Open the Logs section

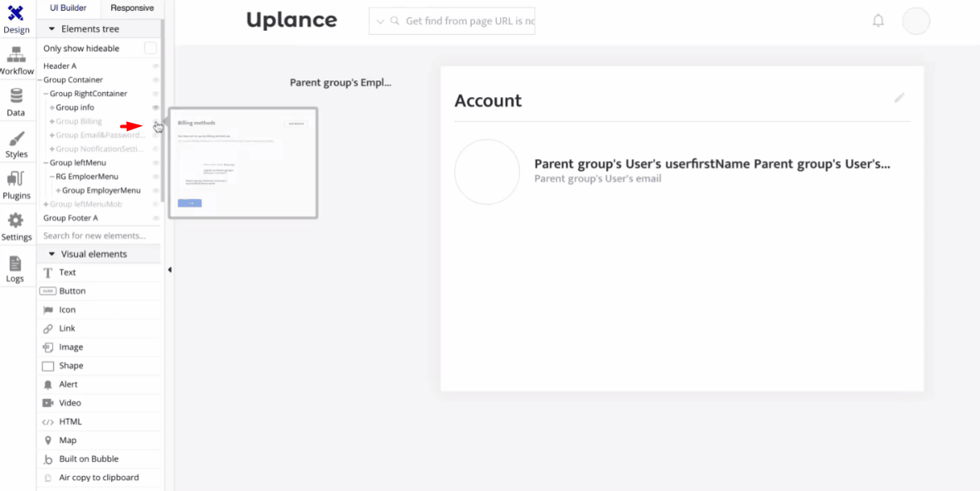click(x=16, y=269)
